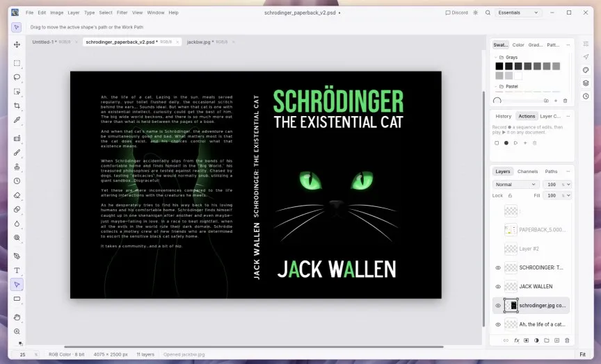Select the Hand tool
This screenshot has width=601, height=364.
click(x=17, y=317)
